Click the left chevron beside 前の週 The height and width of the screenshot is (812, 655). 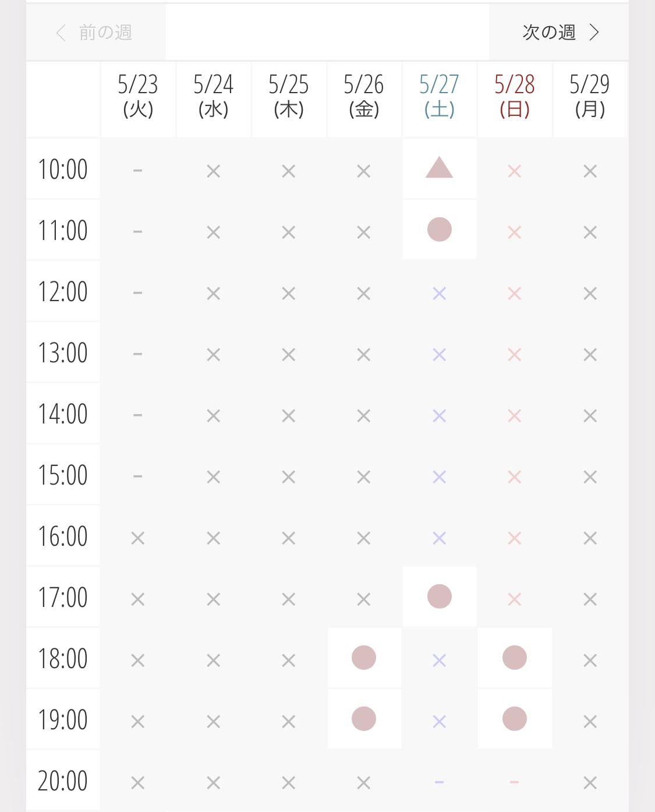click(x=61, y=33)
